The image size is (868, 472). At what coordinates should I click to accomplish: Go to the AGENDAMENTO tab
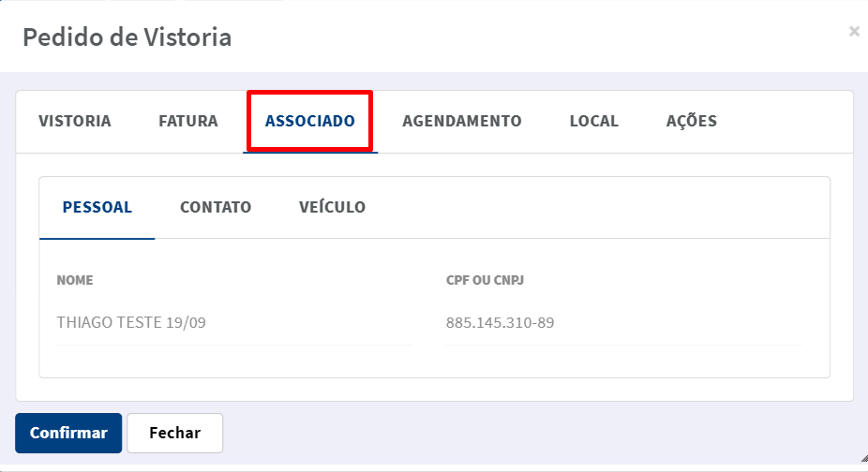(x=462, y=121)
